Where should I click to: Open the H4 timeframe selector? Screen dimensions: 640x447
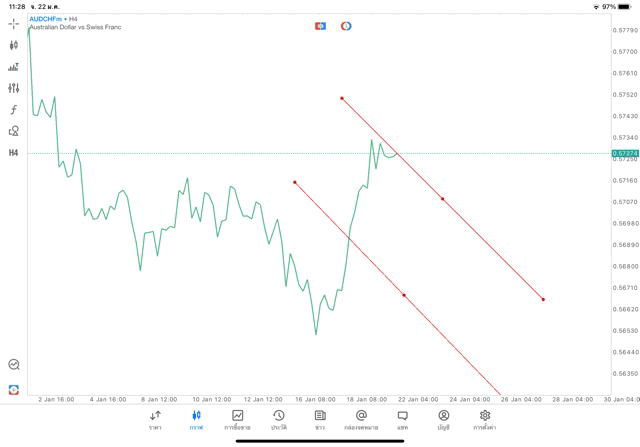[x=14, y=153]
